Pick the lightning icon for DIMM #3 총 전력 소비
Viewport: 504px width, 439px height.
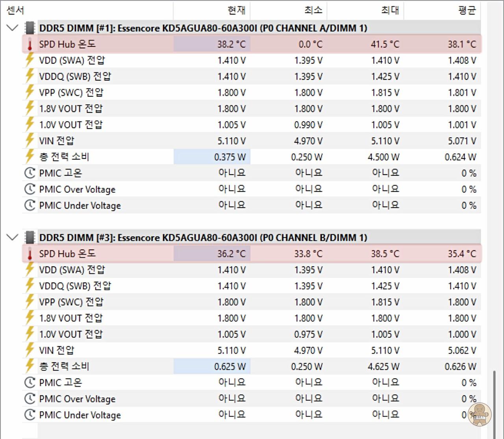pos(30,367)
